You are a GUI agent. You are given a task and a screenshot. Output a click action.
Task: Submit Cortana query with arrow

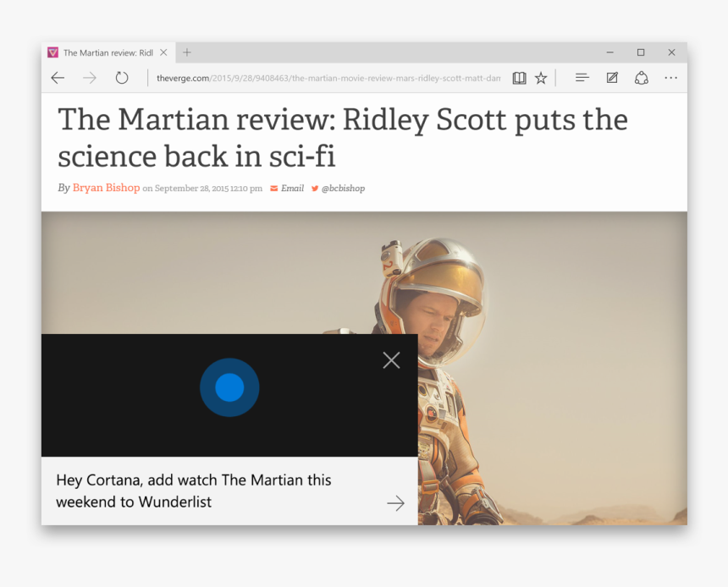pos(395,503)
